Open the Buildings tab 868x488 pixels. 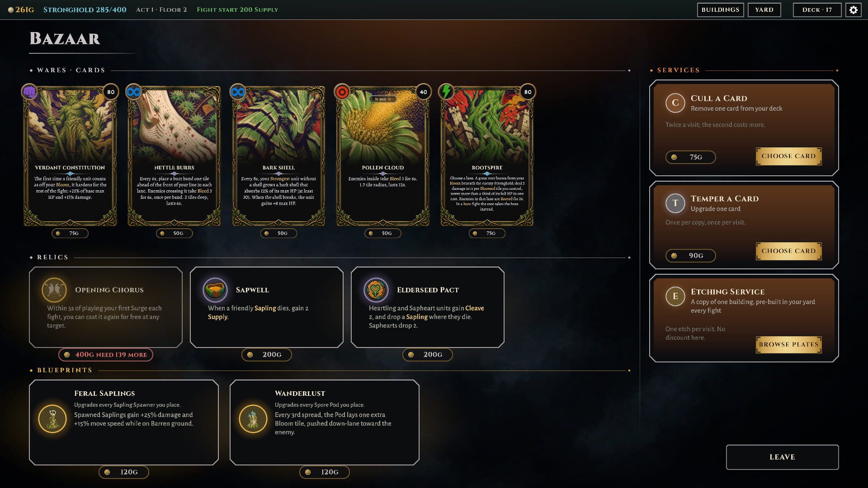point(720,10)
